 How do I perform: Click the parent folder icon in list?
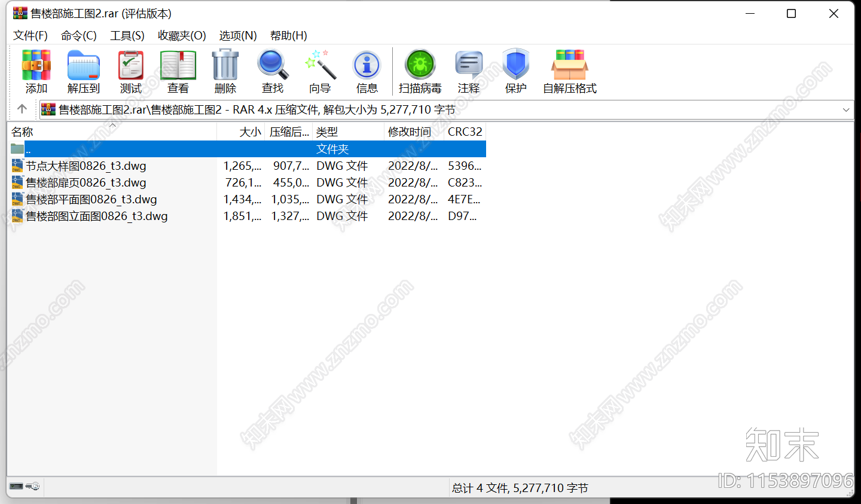click(x=17, y=149)
